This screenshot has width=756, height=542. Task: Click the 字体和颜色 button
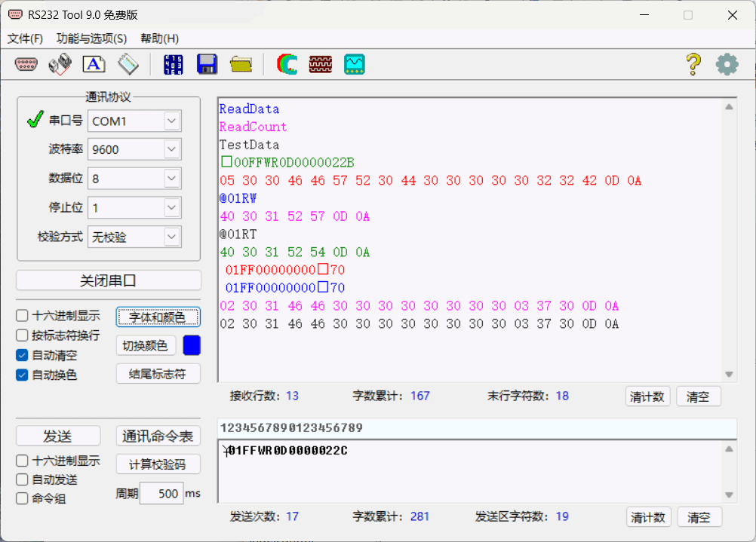[158, 317]
